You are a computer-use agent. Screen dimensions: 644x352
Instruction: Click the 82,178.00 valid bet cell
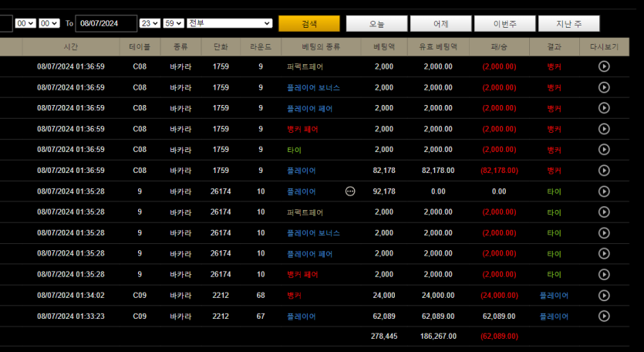coord(438,171)
